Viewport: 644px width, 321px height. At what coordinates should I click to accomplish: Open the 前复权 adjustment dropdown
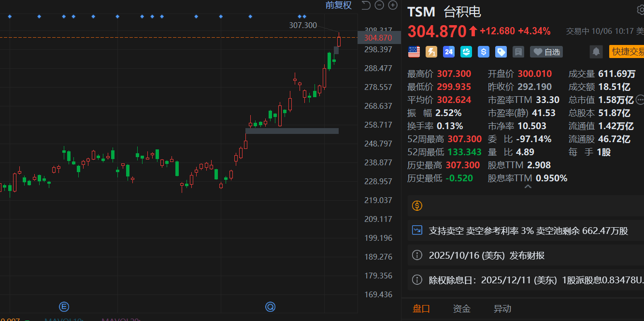point(339,5)
